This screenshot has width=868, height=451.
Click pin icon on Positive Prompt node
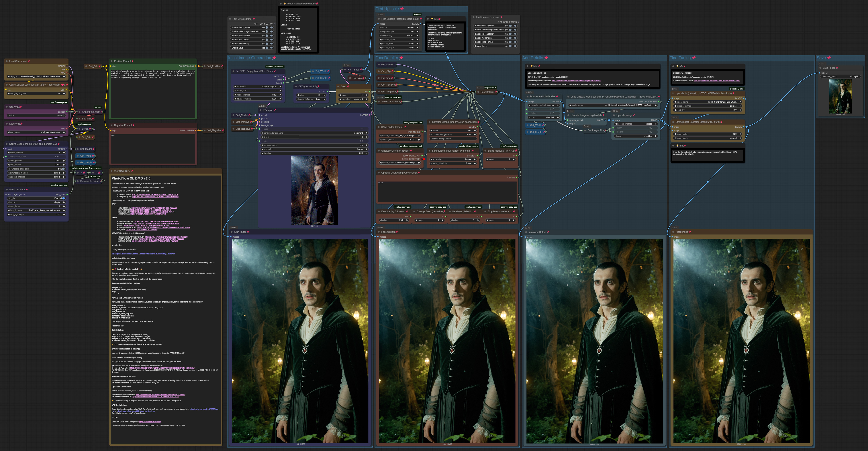click(x=132, y=61)
